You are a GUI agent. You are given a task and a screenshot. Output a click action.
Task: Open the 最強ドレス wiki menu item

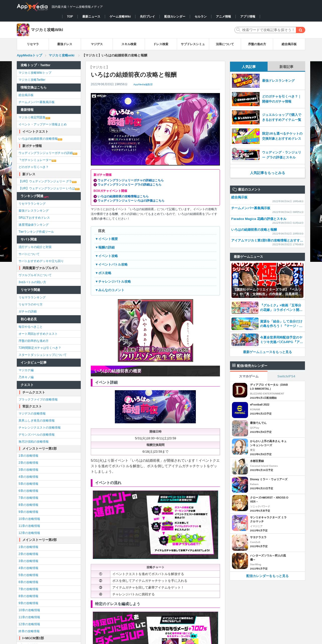pos(65,44)
